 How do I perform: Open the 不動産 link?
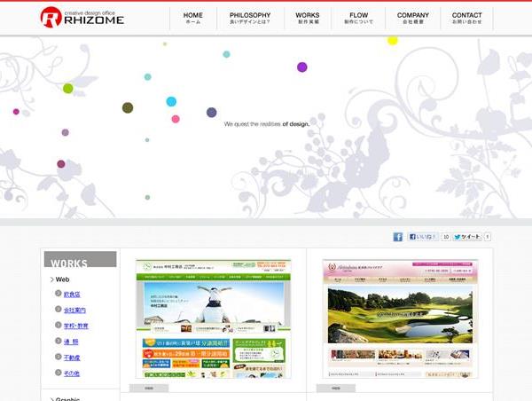[72, 358]
